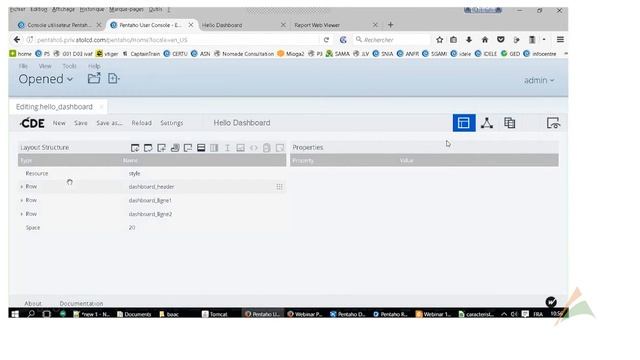
Task: Open the Windows Start menu
Action: tap(15, 314)
